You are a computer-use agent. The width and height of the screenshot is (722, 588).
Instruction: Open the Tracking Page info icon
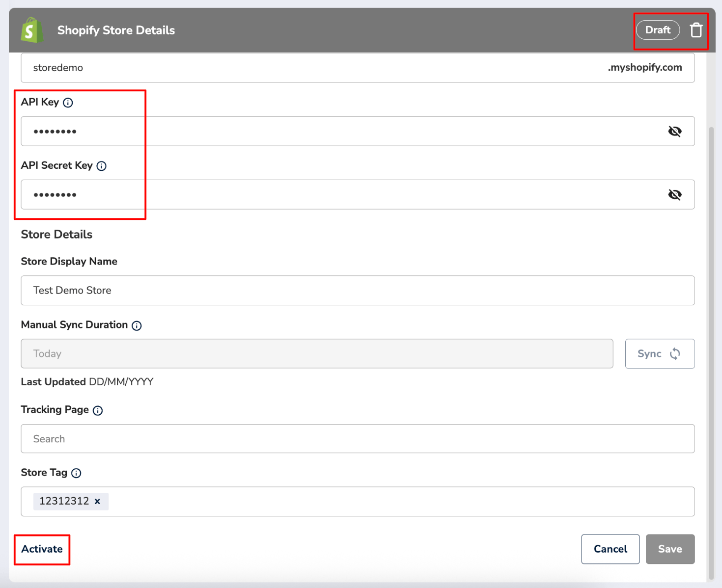(98, 410)
